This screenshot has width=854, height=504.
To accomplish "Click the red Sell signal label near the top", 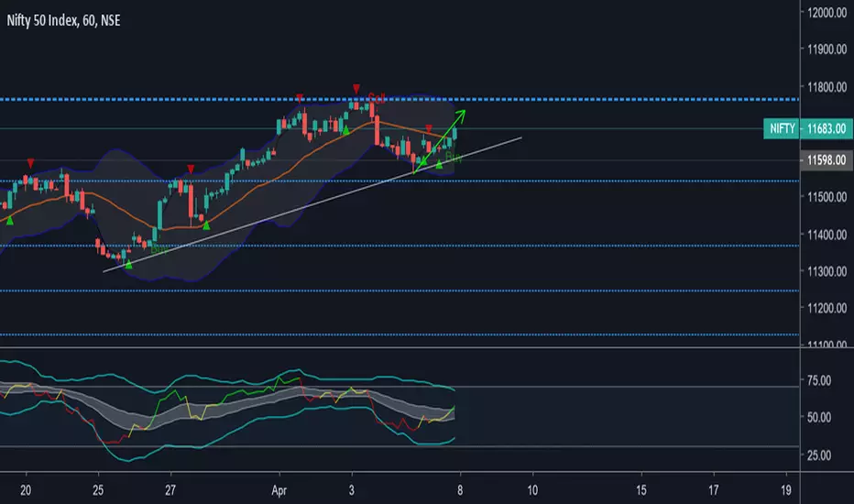I will (x=377, y=98).
